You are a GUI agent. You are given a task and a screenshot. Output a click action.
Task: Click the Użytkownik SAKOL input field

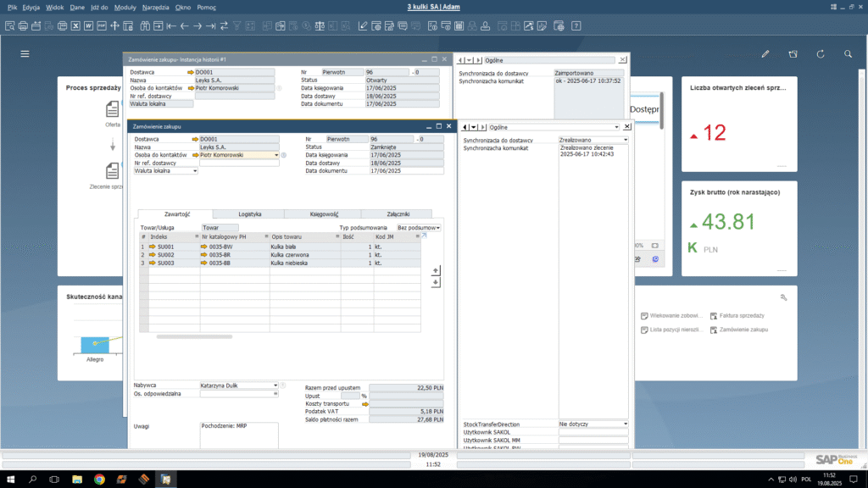point(593,433)
